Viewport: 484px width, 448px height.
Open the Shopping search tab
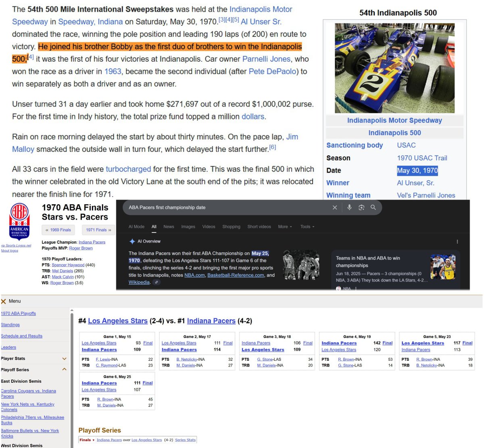(x=231, y=227)
